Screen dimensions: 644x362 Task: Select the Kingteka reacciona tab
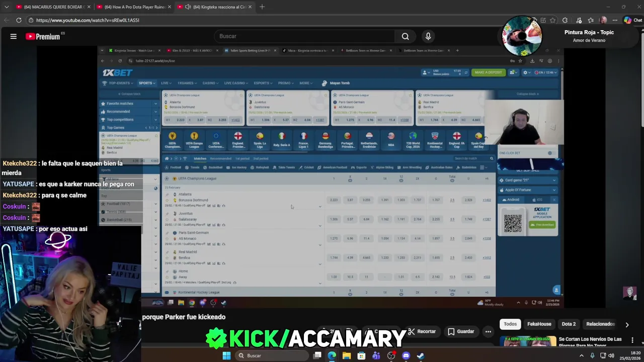click(215, 7)
